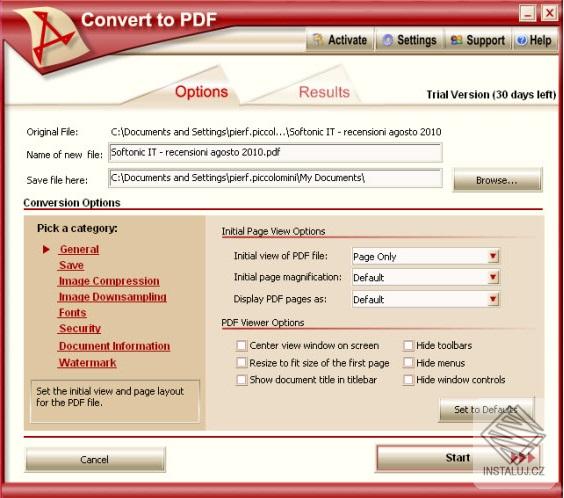Click the Support people icon
This screenshot has height=498, width=564.
click(456, 40)
